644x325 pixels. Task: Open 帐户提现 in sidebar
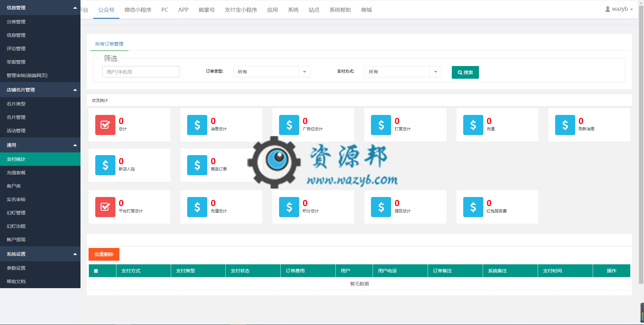[40, 240]
